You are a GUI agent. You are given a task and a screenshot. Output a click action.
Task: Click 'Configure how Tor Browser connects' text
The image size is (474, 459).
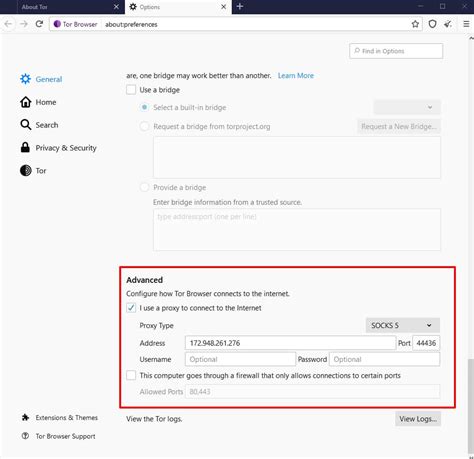click(x=208, y=294)
